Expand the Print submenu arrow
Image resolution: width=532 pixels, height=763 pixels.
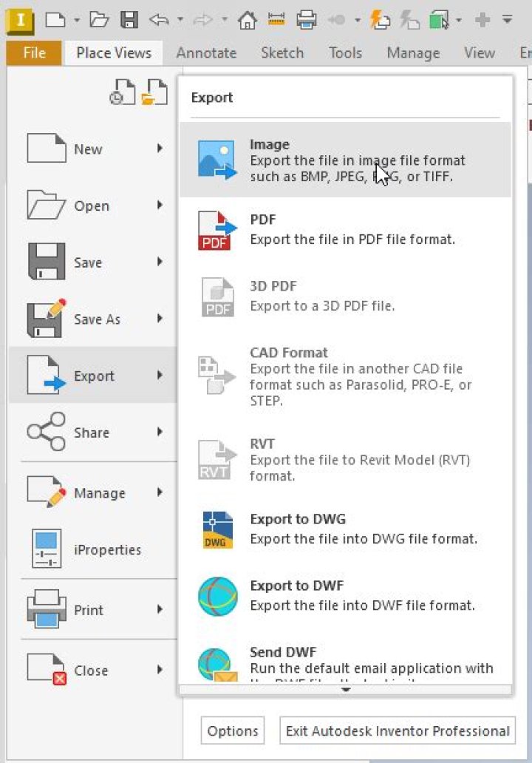coord(160,609)
